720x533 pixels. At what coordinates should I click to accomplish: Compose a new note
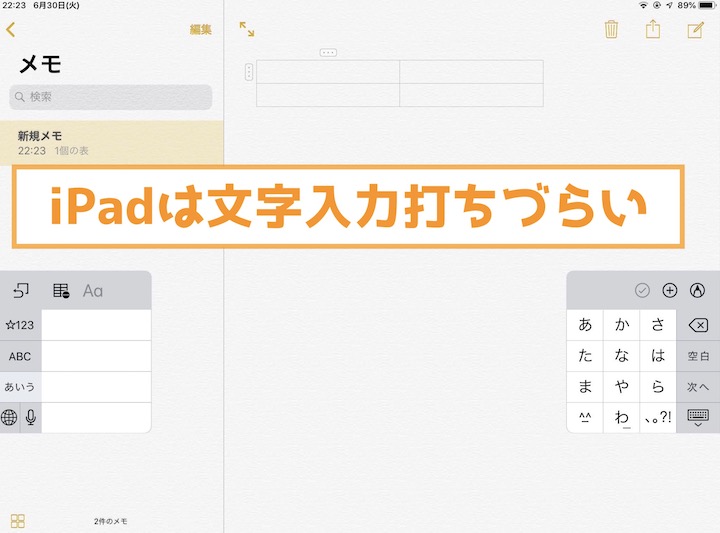(695, 30)
